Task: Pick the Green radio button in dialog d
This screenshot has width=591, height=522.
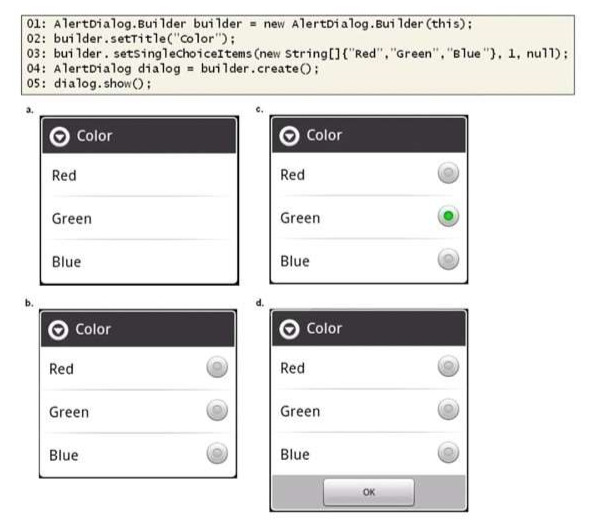Action: 448,409
